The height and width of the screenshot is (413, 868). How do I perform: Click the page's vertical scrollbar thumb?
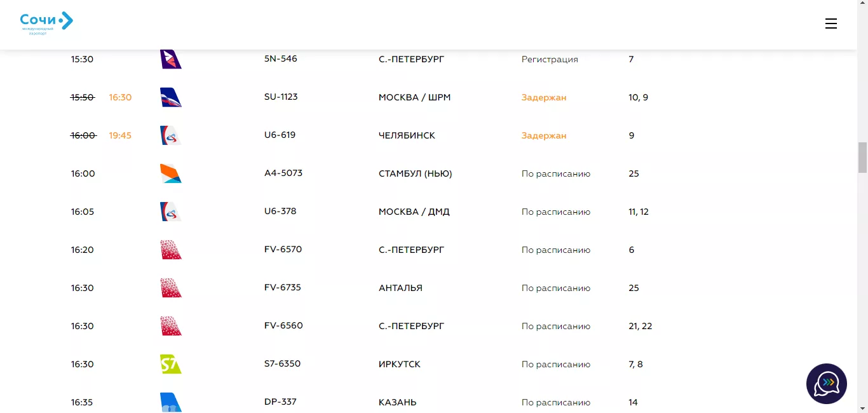coord(862,158)
